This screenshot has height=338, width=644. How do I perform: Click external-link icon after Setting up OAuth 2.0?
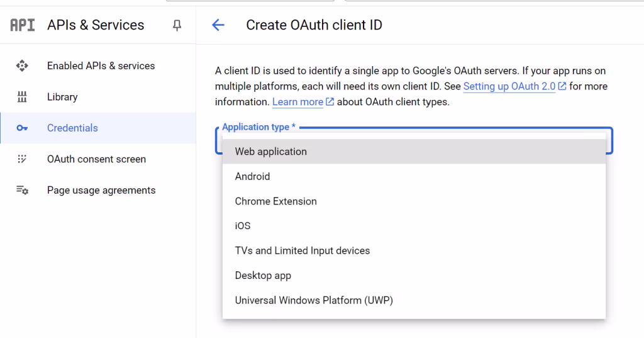click(x=562, y=86)
